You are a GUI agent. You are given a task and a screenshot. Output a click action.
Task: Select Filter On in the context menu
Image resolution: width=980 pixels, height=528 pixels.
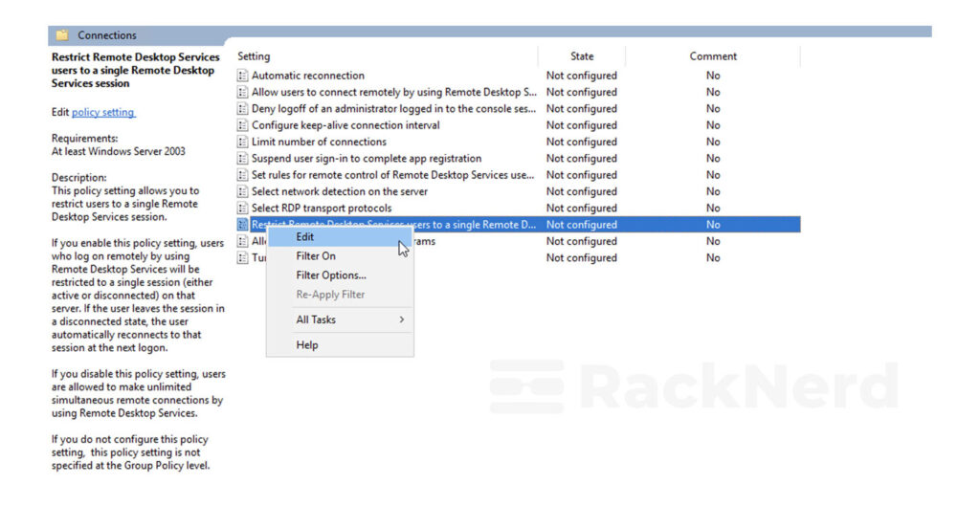click(x=340, y=256)
